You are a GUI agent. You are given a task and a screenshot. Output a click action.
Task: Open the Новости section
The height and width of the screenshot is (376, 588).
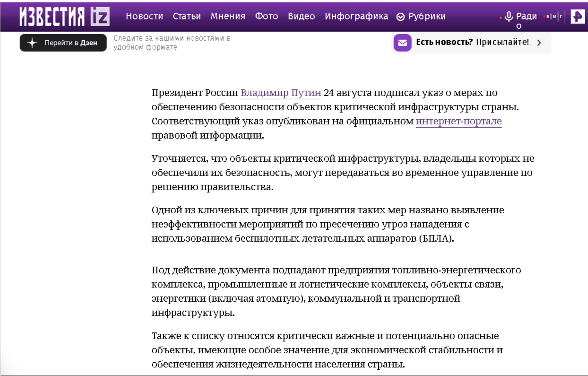click(144, 16)
